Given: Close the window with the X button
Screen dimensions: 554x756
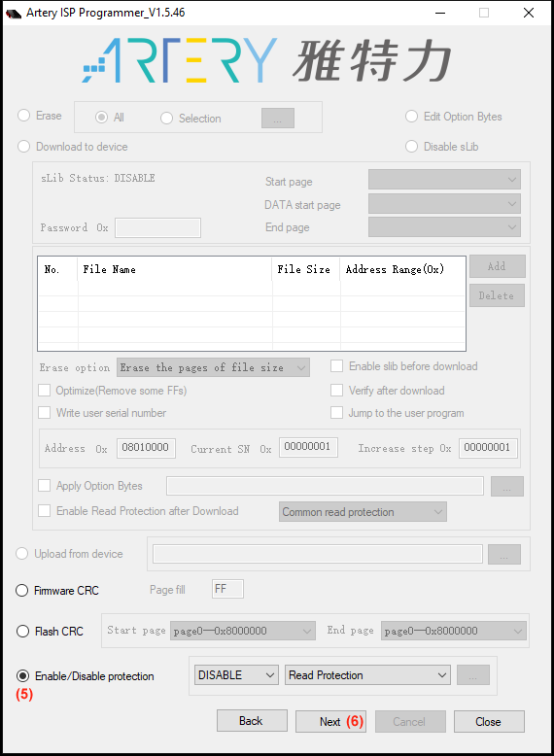Looking at the screenshot, I should click(x=529, y=13).
